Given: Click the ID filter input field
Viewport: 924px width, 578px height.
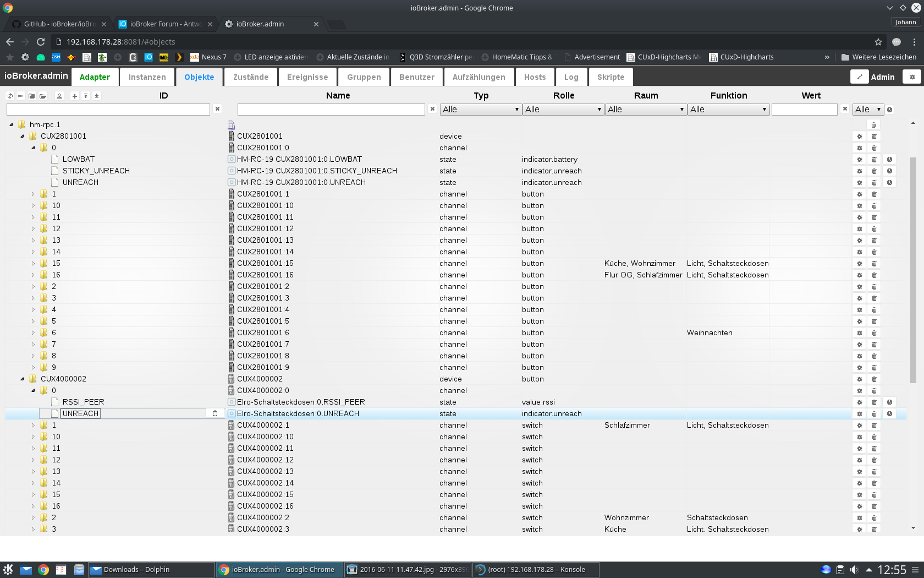Looking at the screenshot, I should point(108,110).
